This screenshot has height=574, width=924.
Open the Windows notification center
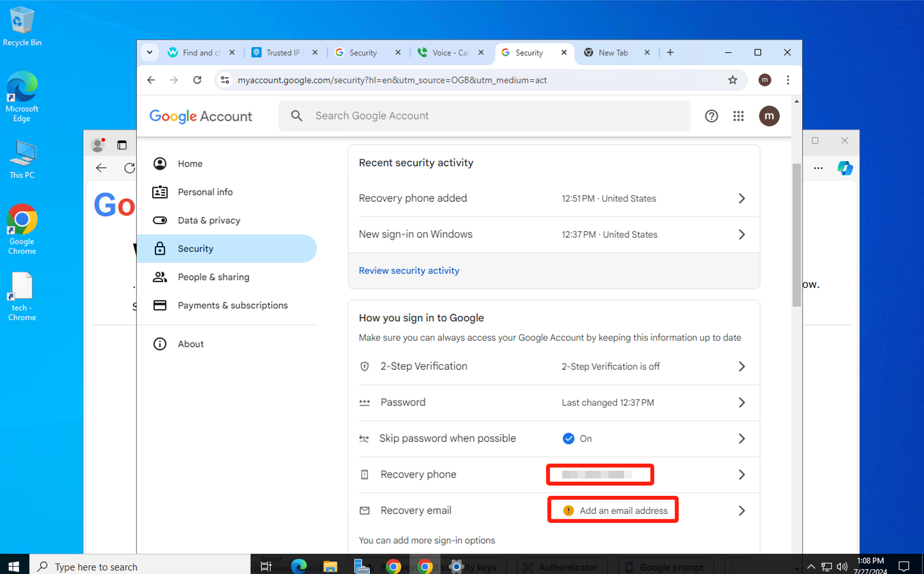(x=904, y=566)
